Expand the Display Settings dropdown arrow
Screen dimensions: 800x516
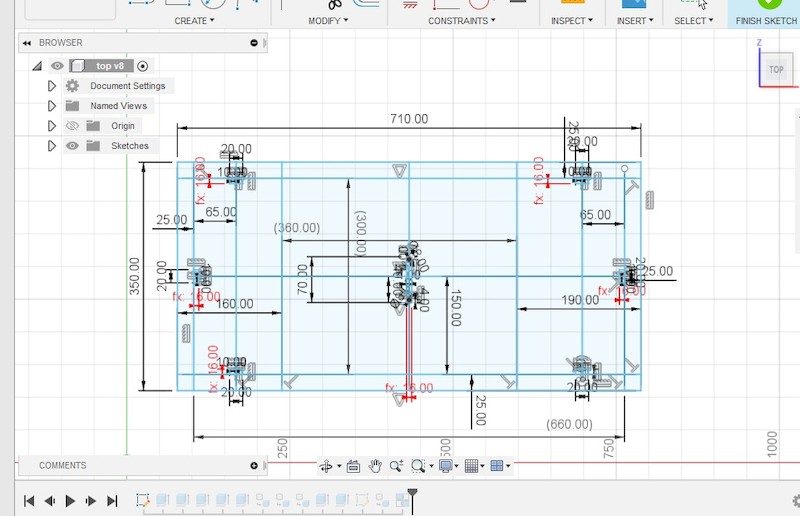[456, 466]
